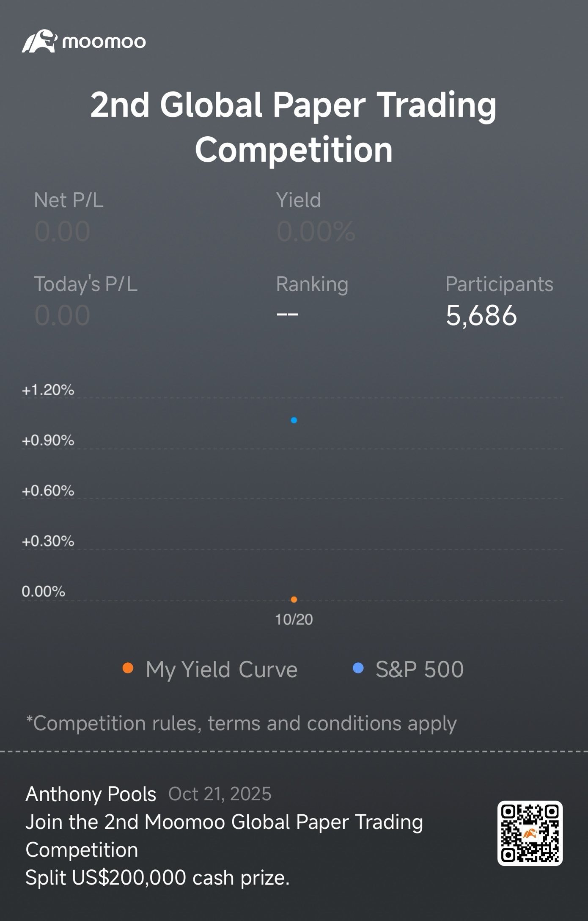Screen dimensions: 588x921
Task: Open the 2nd Global Paper Trading Competition title
Action: [294, 127]
